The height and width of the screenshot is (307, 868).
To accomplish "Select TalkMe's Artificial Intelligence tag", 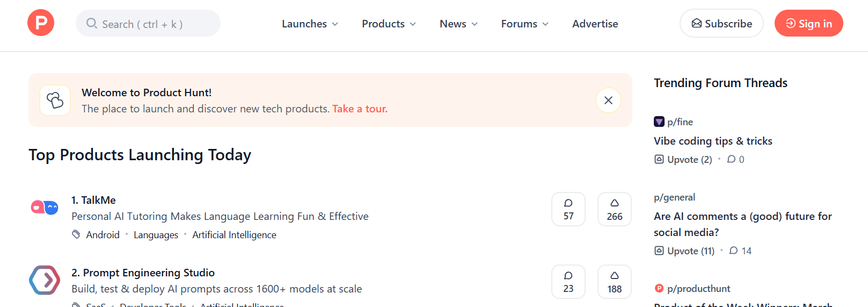I will (x=234, y=235).
